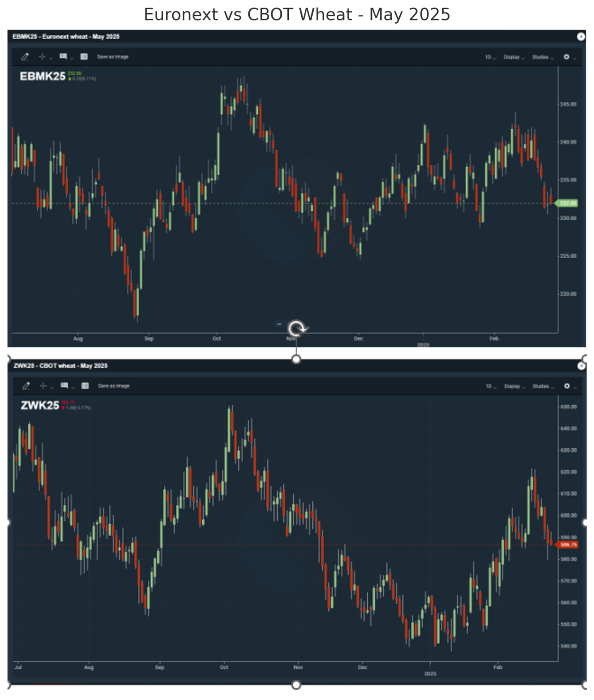The height and width of the screenshot is (700, 594).
Task: Expand the annotation tool arrow in EBMK25 chart
Action: [x=72, y=58]
